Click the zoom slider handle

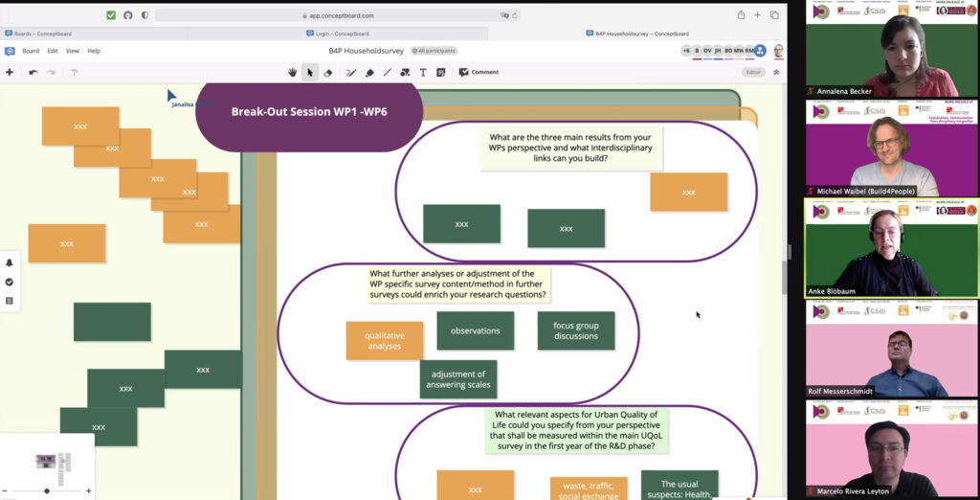47,491
